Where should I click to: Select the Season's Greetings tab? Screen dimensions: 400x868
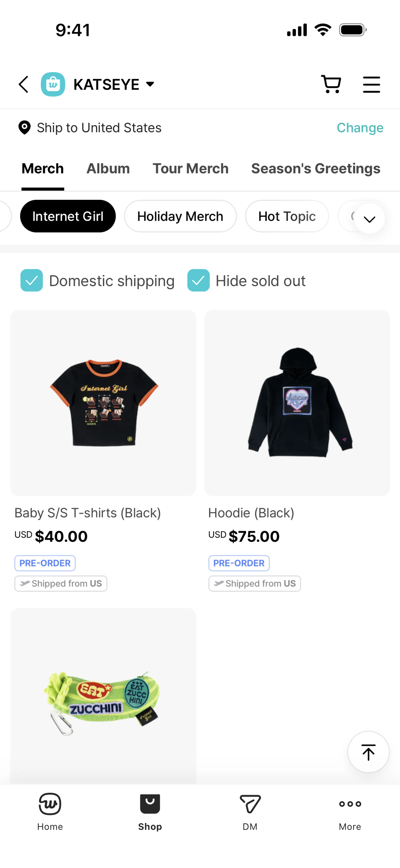315,169
